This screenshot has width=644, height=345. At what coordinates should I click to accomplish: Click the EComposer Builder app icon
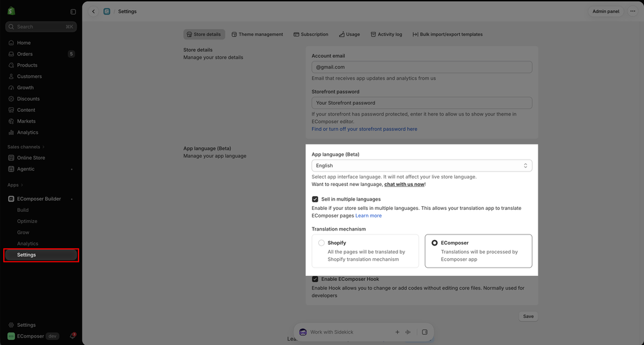11,199
